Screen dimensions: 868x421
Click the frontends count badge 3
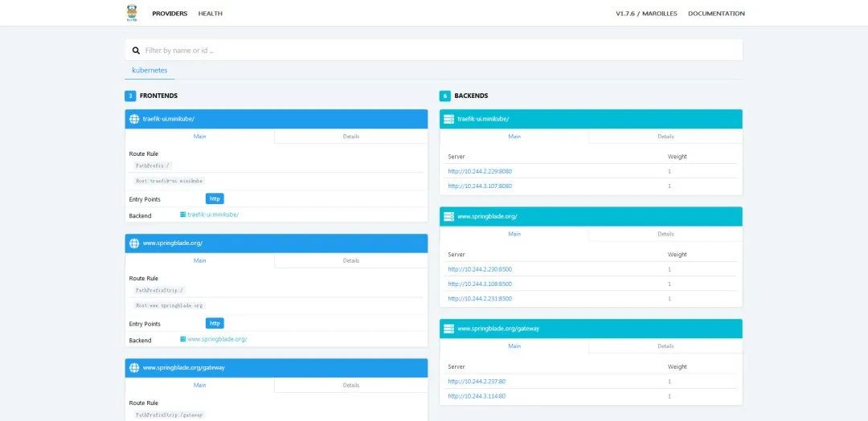[130, 96]
